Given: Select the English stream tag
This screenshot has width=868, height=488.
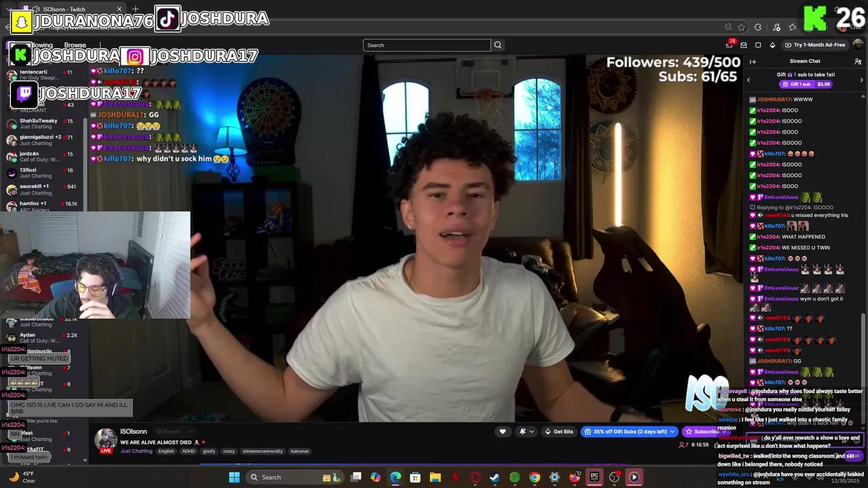Looking at the screenshot, I should (x=166, y=451).
